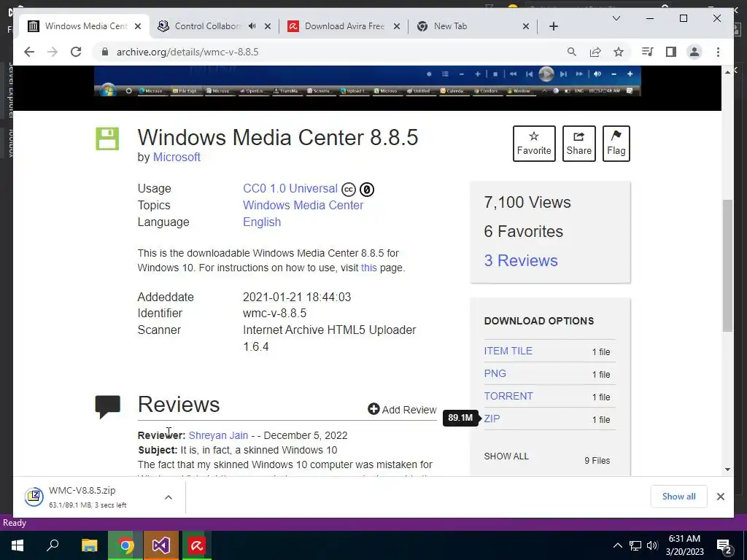Dismiss the downloads bar
747x560 pixels.
(720, 497)
